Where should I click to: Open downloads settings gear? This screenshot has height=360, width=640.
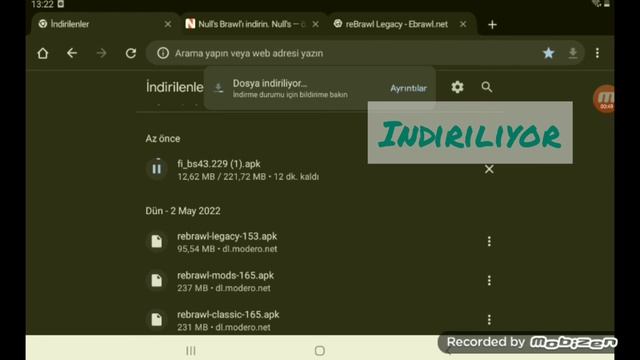click(457, 87)
